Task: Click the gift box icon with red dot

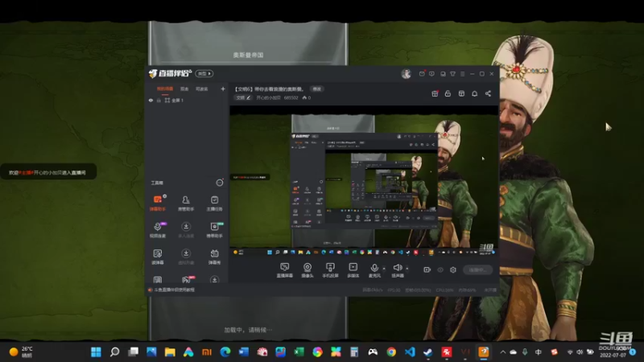Action: pos(435,93)
